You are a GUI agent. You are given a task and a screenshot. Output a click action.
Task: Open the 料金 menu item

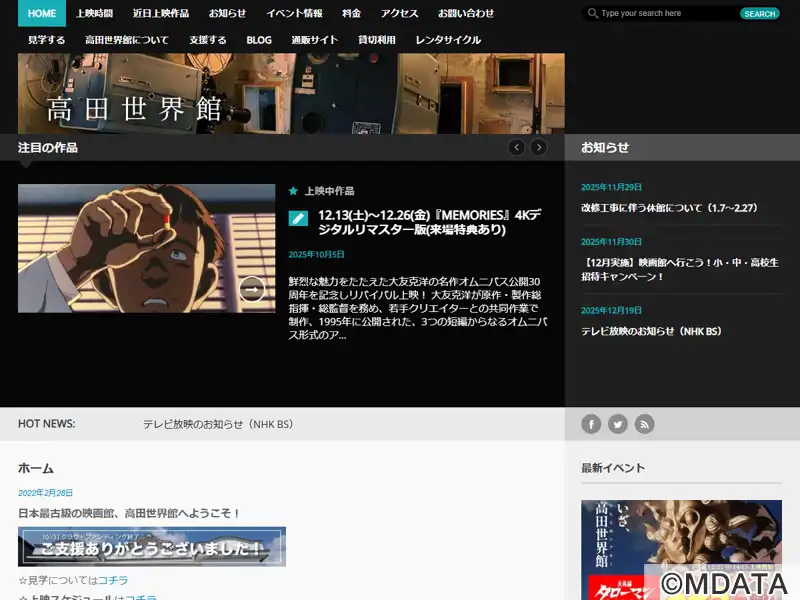pos(352,13)
